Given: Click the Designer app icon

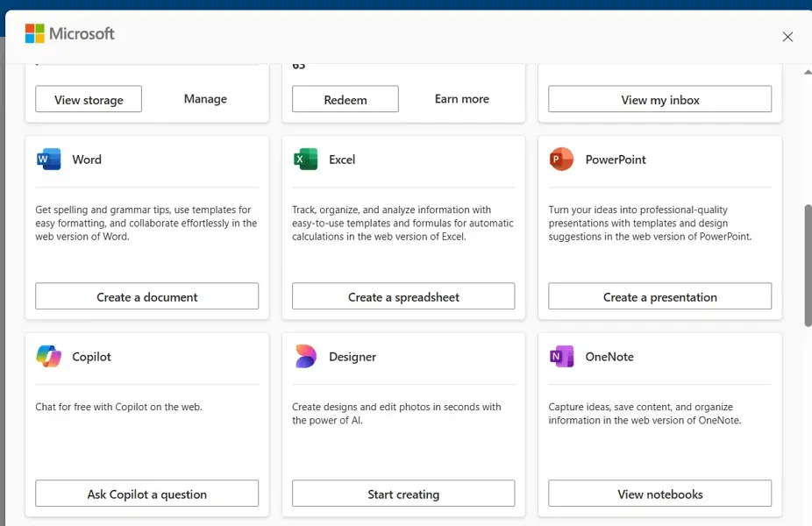Looking at the screenshot, I should pos(304,356).
